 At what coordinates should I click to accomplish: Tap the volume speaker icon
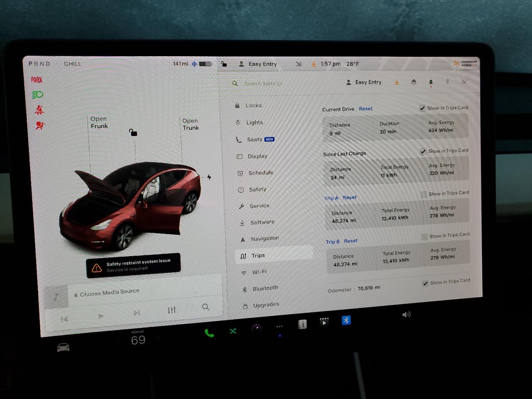click(406, 315)
